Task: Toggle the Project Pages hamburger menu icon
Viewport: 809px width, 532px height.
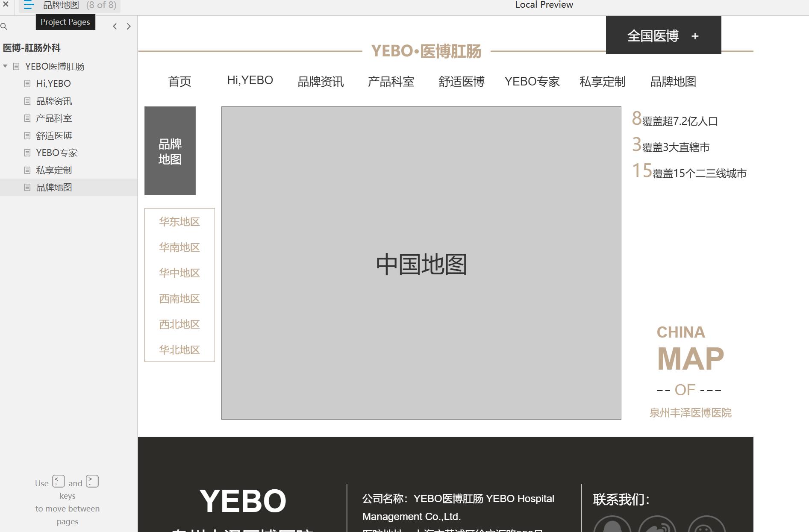Action: click(x=28, y=5)
